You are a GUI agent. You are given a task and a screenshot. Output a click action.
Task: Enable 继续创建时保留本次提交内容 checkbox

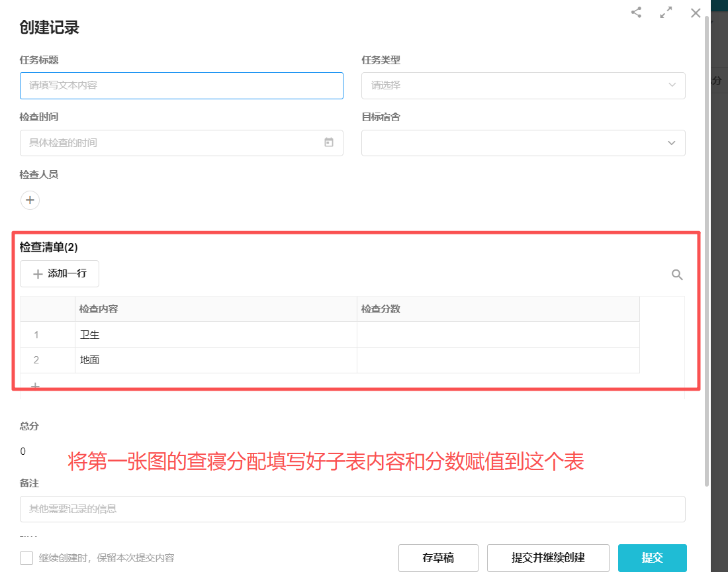[26, 558]
